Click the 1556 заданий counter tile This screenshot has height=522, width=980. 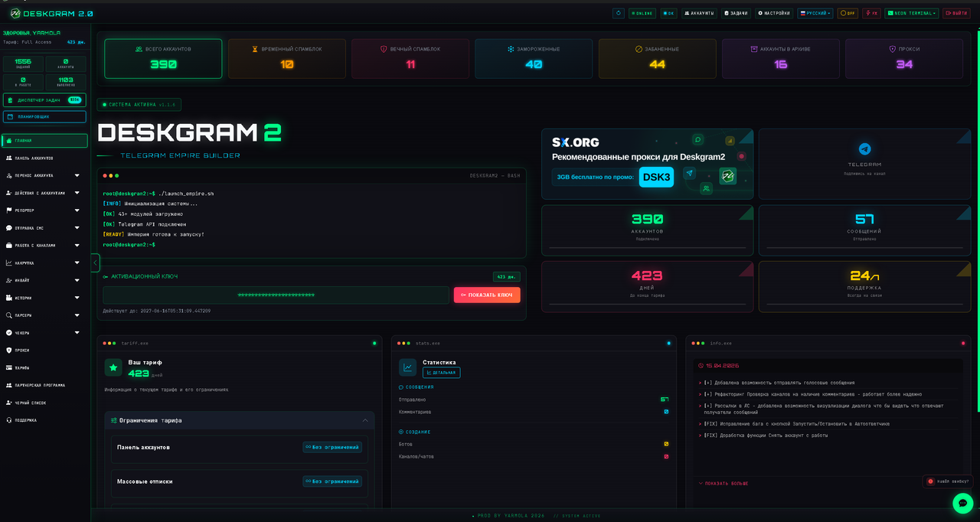tap(23, 64)
